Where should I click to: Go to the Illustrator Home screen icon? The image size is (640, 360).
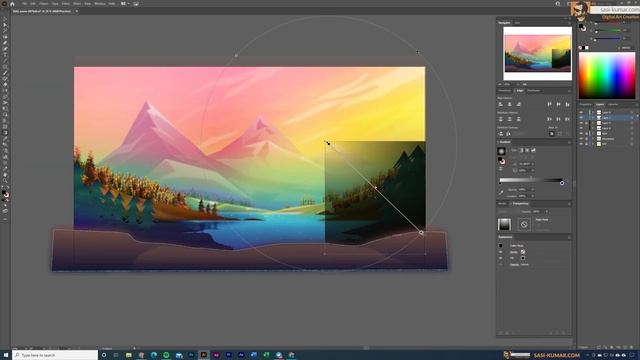point(12,4)
